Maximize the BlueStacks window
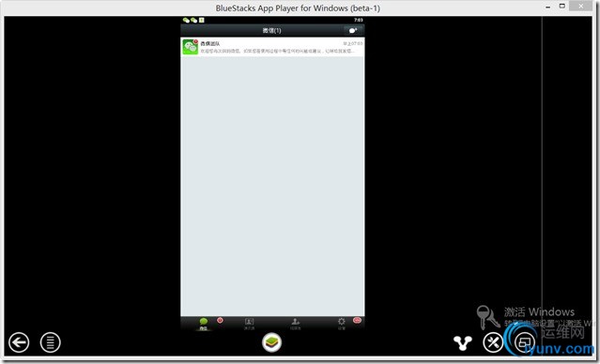Screen dimensions: 600x364 562,7
